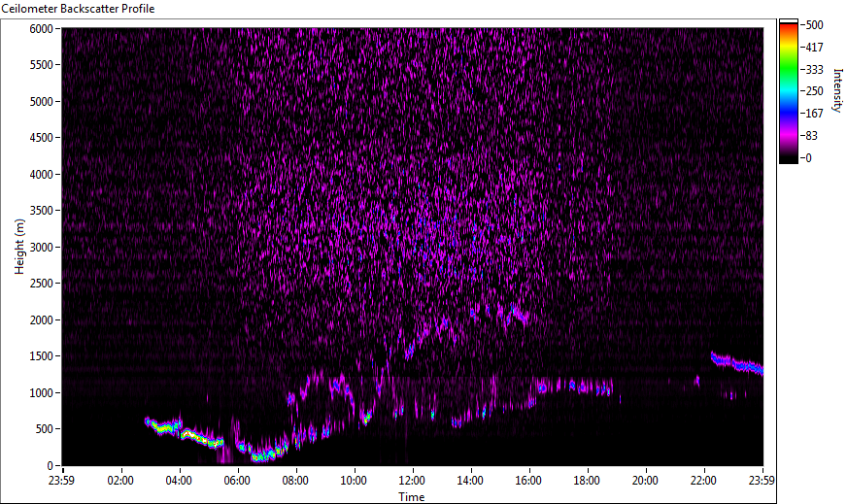The height and width of the screenshot is (504, 847).
Task: Click the Intensity scale label
Action: 837,89
